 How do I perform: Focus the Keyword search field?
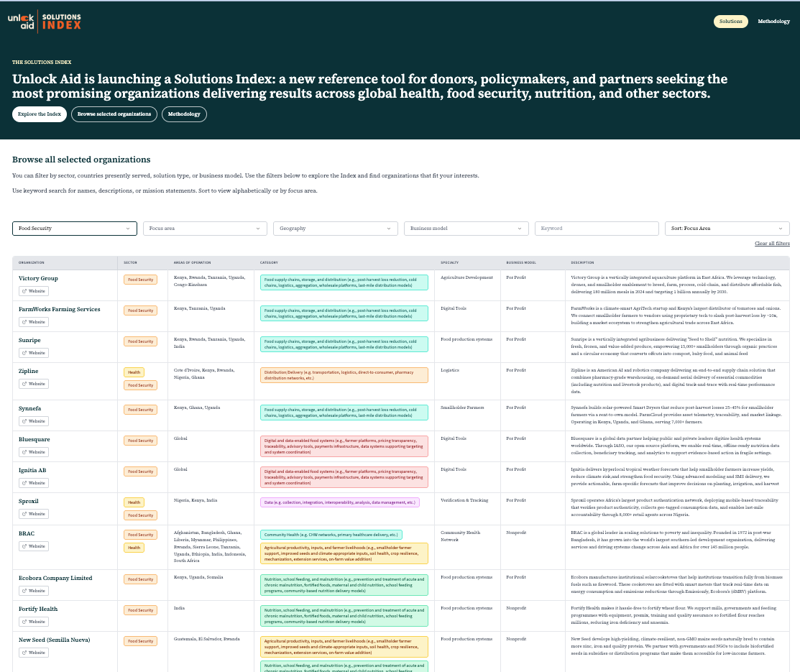point(597,229)
